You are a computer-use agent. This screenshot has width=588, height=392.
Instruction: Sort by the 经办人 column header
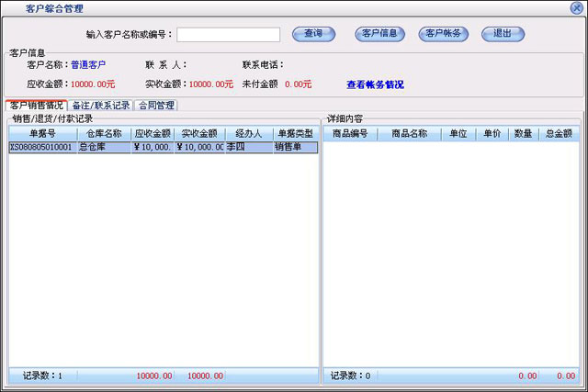coord(248,134)
